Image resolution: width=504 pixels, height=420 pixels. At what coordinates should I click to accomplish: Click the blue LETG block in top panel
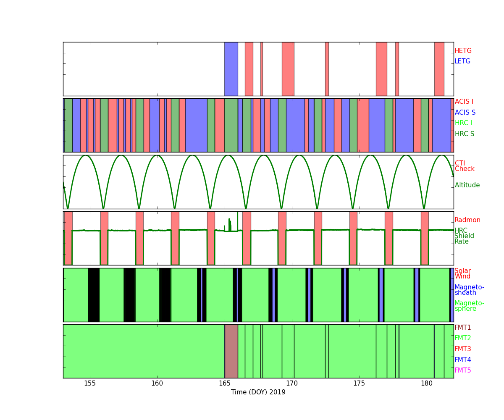tap(231, 69)
